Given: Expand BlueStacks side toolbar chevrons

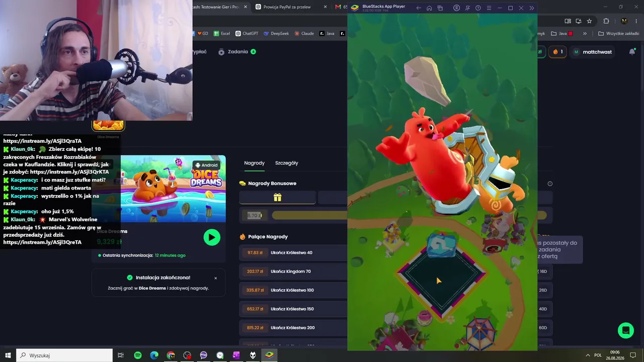Looking at the screenshot, I should pyautogui.click(x=532, y=8).
